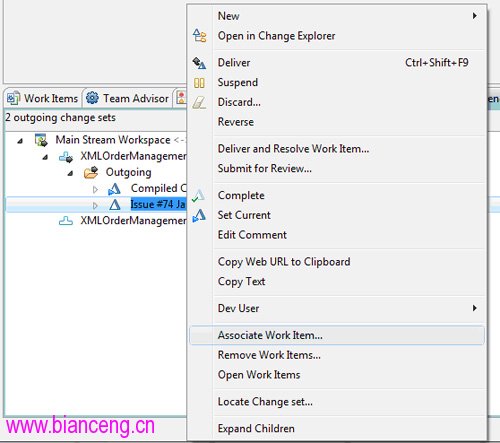Viewport: 500px width, 443px height.
Task: Choose Copy Text menu entry
Action: pyautogui.click(x=337, y=281)
